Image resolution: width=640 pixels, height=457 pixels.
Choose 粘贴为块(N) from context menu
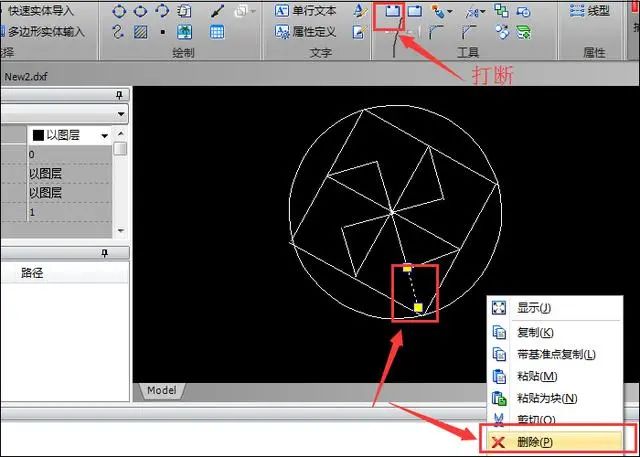pos(555,398)
